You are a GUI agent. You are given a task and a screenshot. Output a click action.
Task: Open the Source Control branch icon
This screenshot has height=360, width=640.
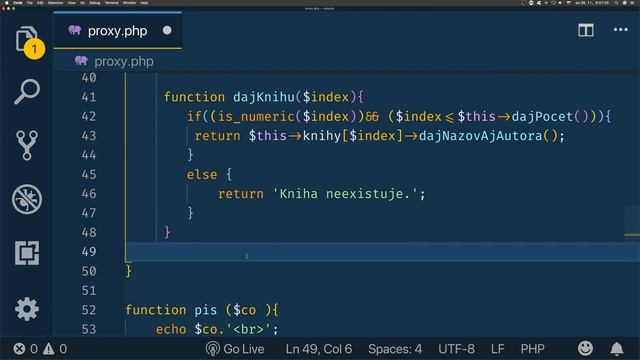[27, 145]
